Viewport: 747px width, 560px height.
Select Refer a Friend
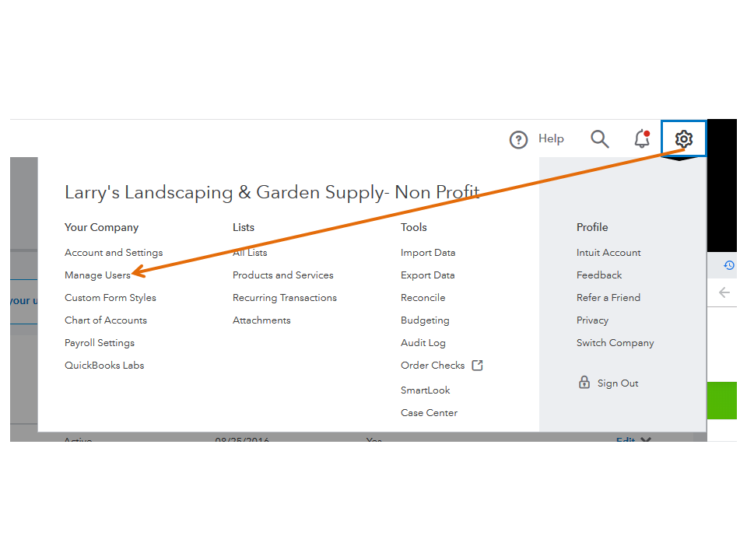coord(608,298)
